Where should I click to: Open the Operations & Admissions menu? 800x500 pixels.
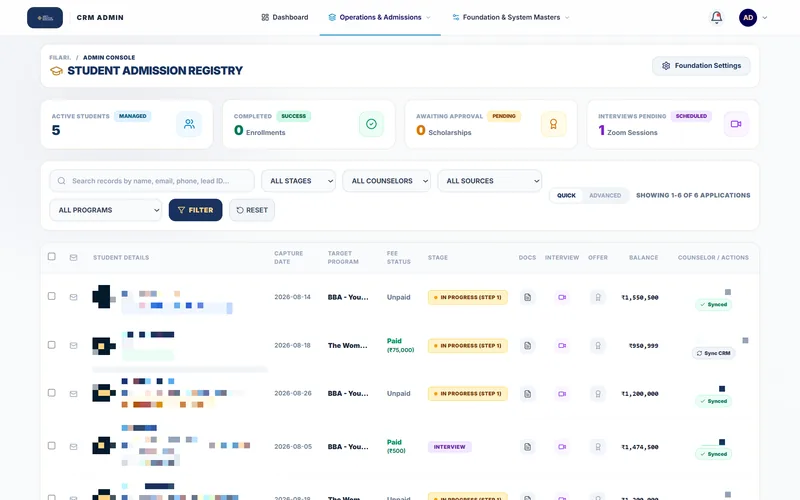[x=380, y=17]
